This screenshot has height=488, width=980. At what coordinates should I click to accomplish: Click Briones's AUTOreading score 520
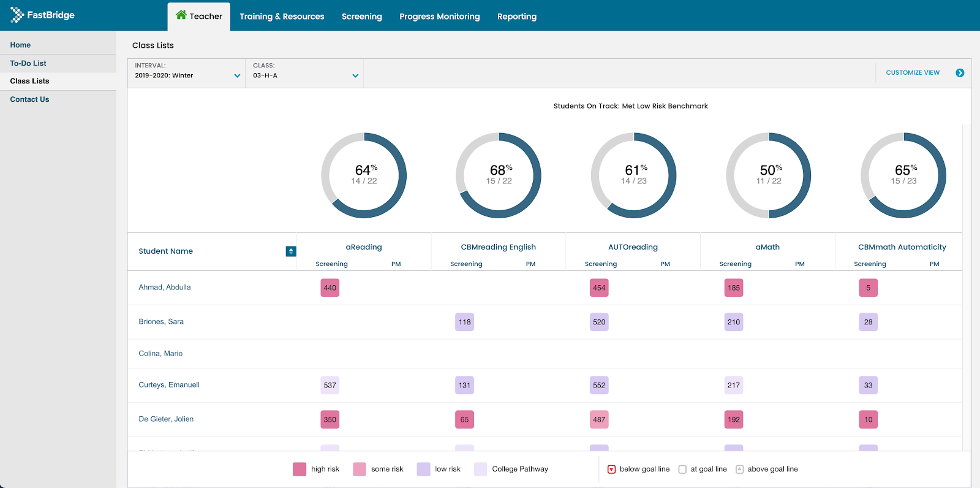[599, 322]
